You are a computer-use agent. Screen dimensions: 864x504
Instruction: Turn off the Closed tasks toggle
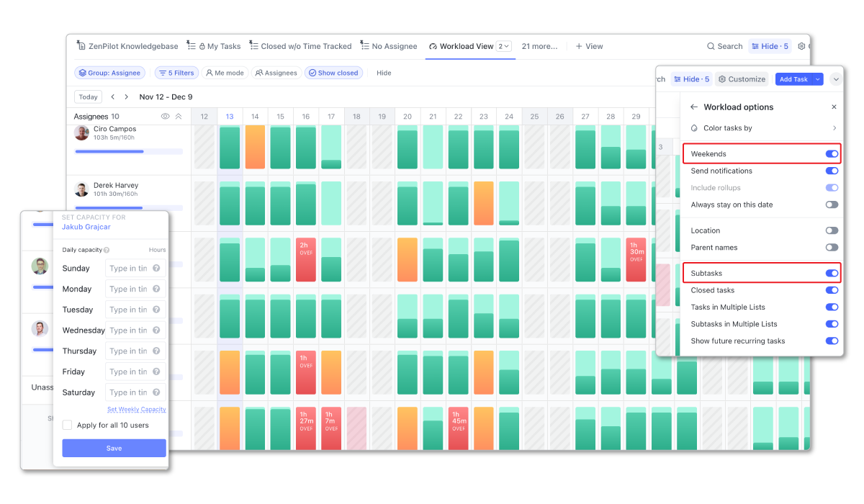click(x=832, y=290)
